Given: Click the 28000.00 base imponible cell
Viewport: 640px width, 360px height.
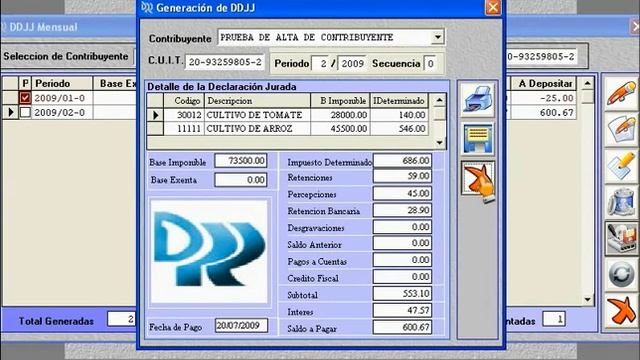Looking at the screenshot, I should click(x=340, y=115).
